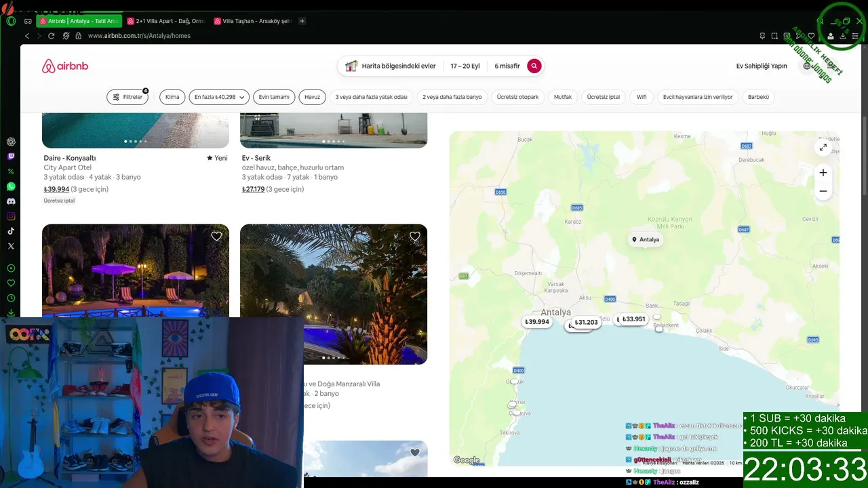Viewport: 868px width, 488px height.
Task: Open the Opera menu logo
Action: (11, 21)
